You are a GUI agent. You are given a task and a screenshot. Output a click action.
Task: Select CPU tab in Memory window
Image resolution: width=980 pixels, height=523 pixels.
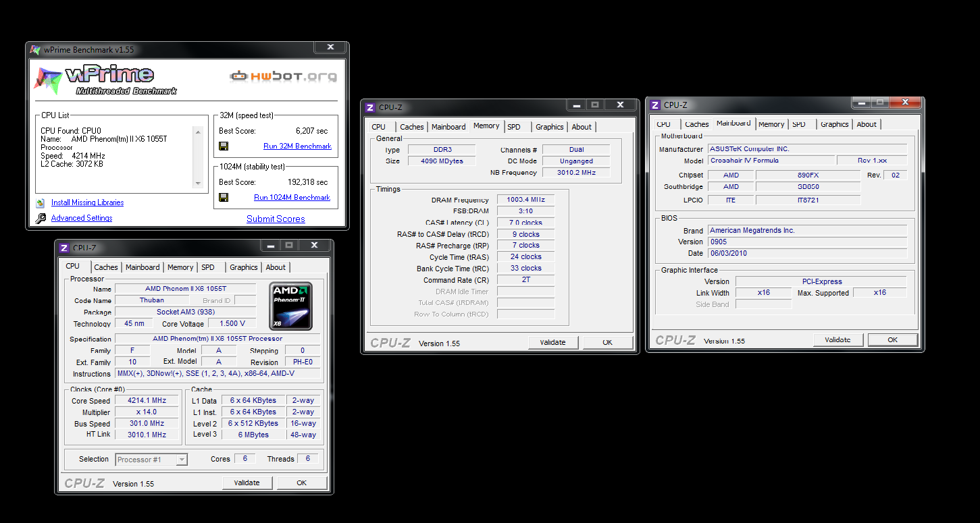[379, 127]
